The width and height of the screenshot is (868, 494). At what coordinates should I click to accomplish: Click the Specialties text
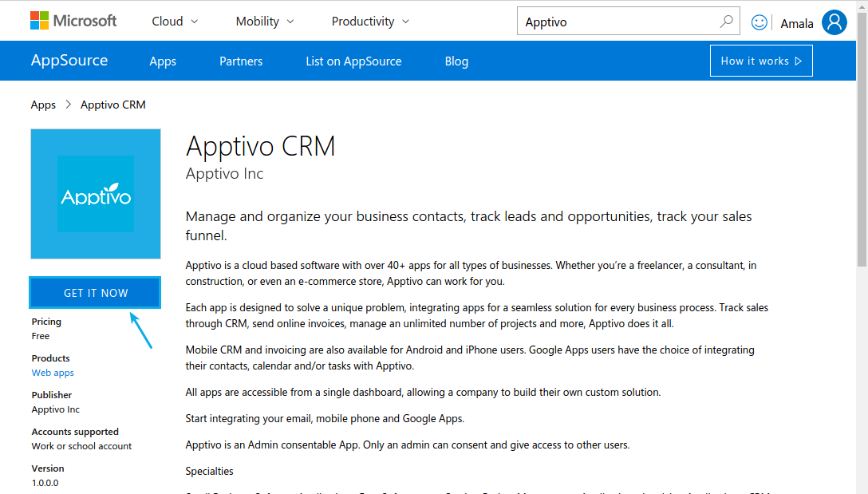click(209, 472)
